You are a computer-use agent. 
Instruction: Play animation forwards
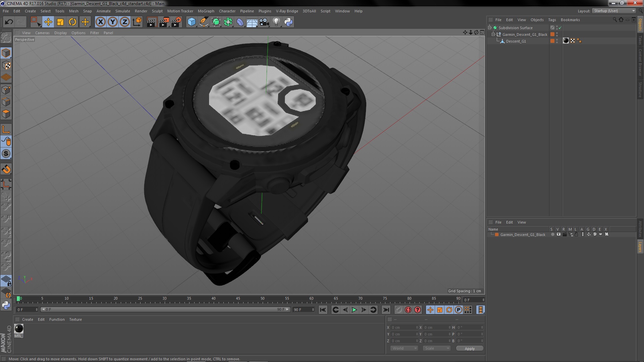354,310
